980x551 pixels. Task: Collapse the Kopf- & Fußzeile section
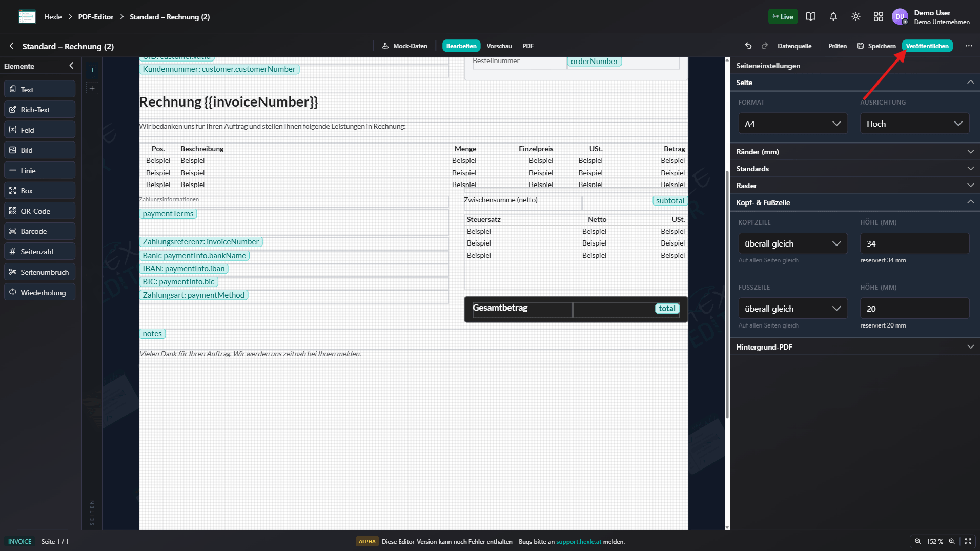click(855, 202)
